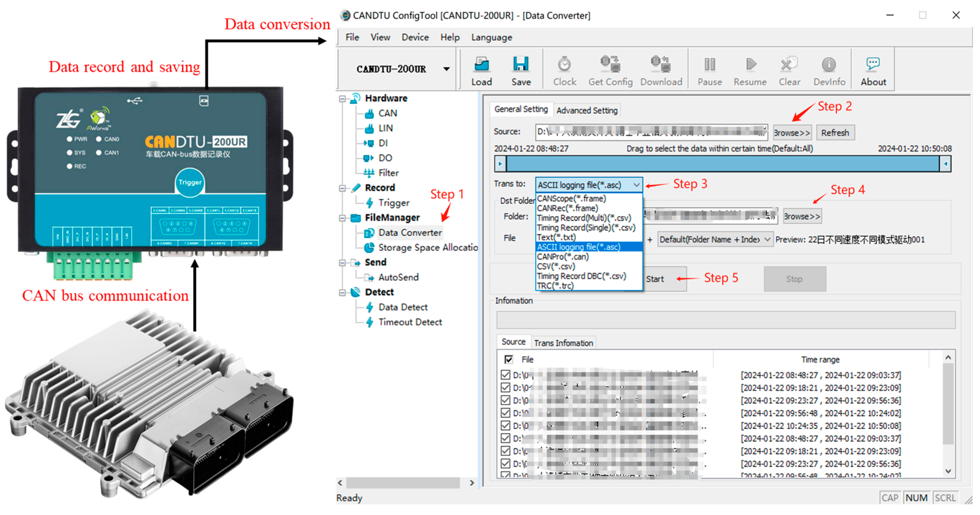Uncheck the first file row checkbox

point(505,375)
